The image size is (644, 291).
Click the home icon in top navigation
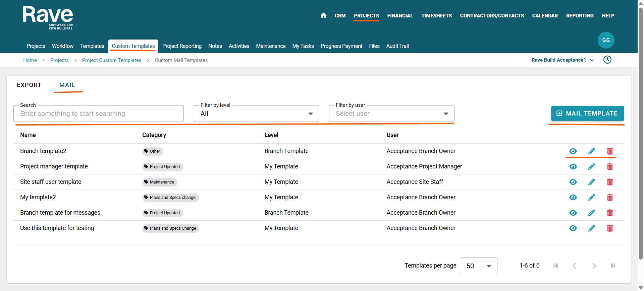[323, 15]
